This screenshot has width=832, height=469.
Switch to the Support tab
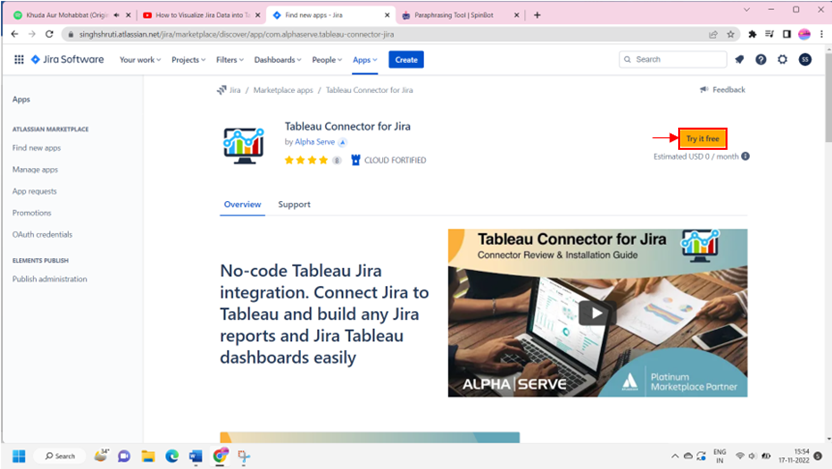pos(294,204)
